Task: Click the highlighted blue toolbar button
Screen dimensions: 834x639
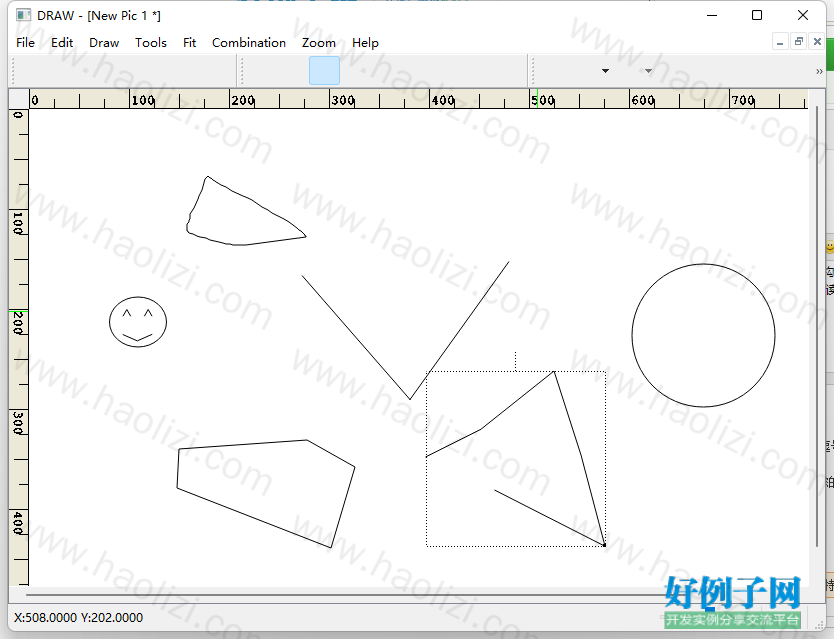Action: [324, 71]
